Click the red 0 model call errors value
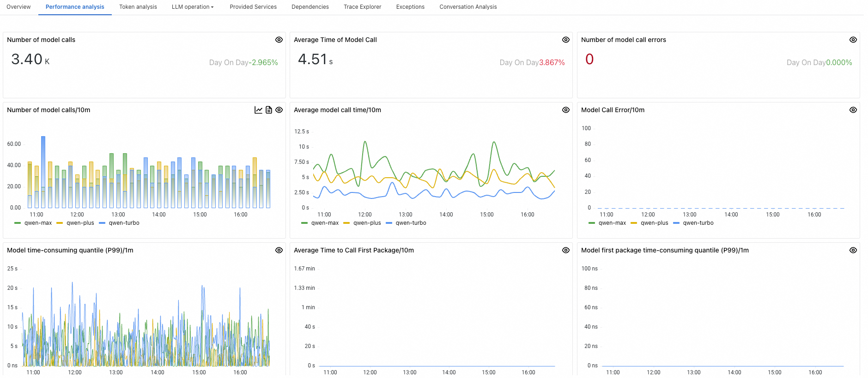This screenshot has height=378, width=868. click(x=589, y=60)
